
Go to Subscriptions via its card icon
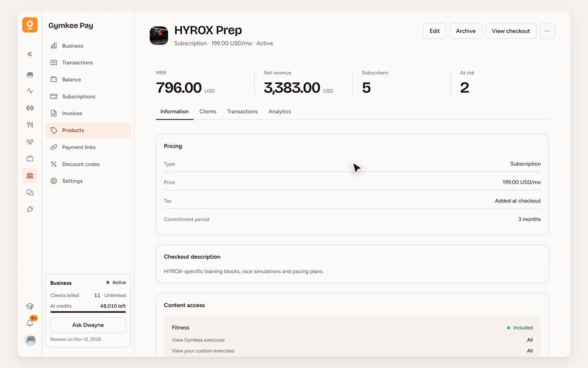(88, 97)
